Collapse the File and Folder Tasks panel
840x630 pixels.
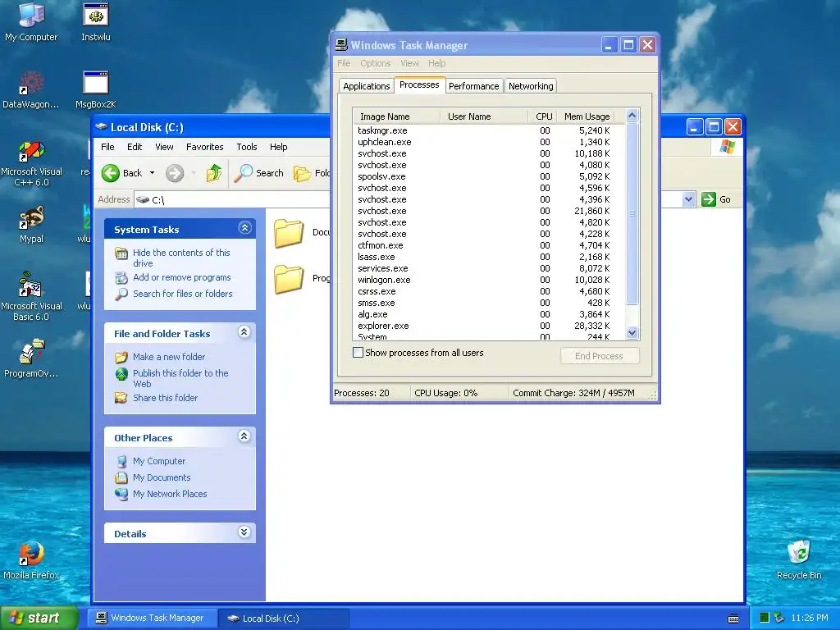pyautogui.click(x=244, y=332)
